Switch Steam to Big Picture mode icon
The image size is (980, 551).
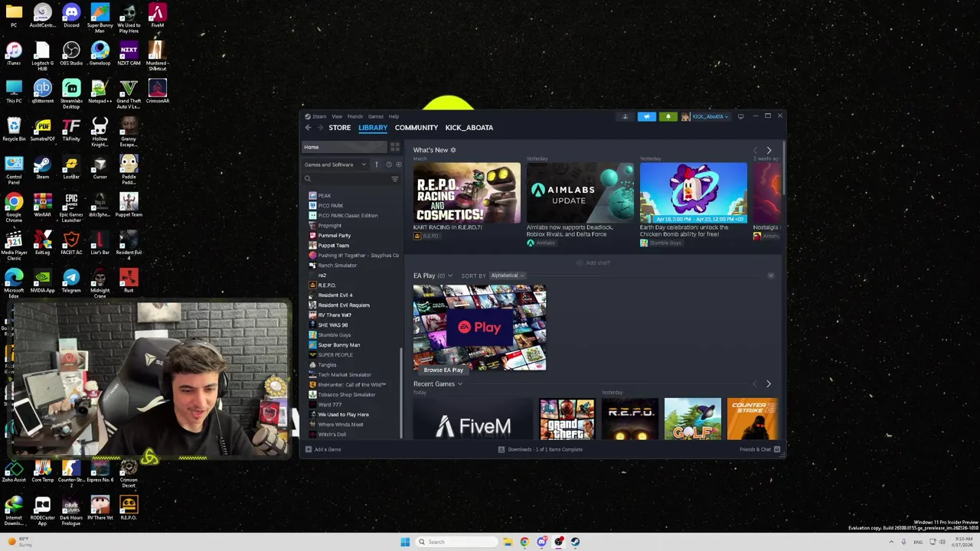tap(740, 116)
